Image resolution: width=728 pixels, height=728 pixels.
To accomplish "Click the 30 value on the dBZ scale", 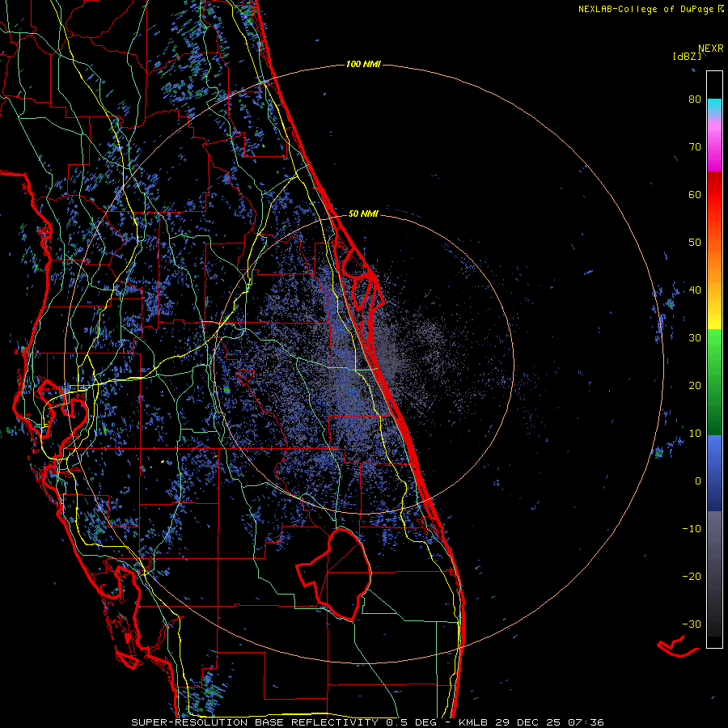I will [x=695, y=338].
